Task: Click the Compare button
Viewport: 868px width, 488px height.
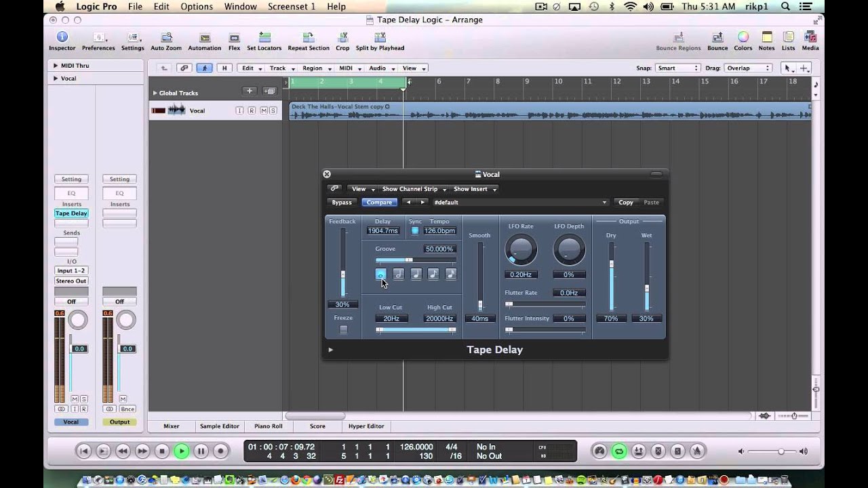Action: click(x=379, y=202)
